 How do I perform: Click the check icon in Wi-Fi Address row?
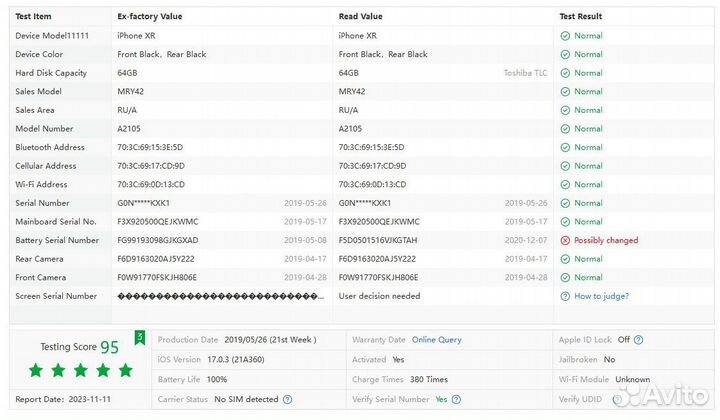tap(565, 185)
